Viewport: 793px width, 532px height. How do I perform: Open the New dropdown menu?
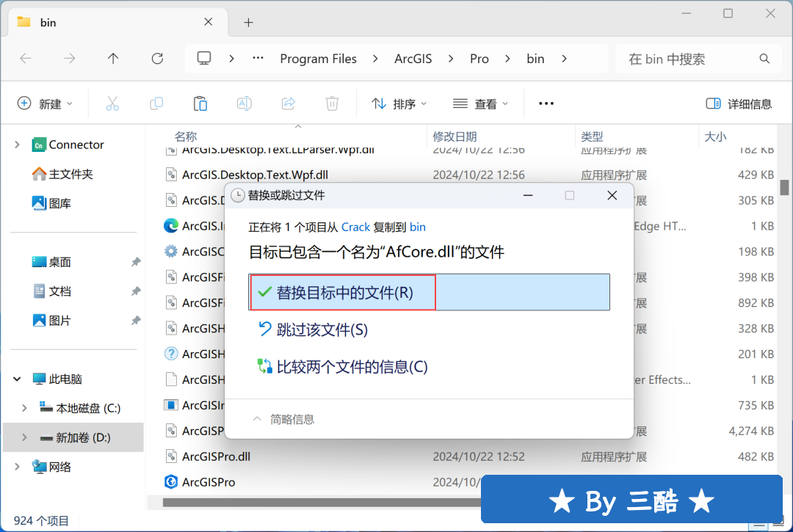[x=46, y=103]
